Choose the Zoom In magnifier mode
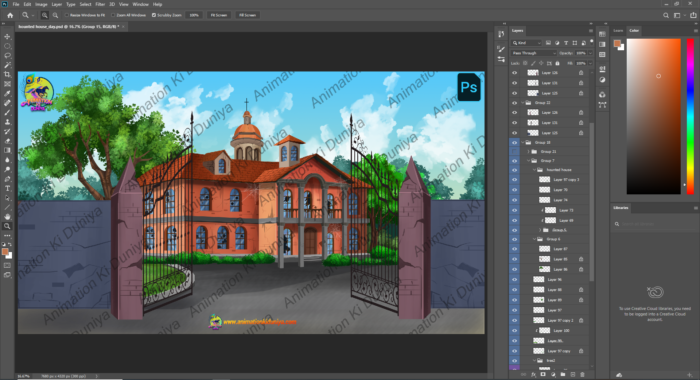700x380 pixels. (x=45, y=15)
